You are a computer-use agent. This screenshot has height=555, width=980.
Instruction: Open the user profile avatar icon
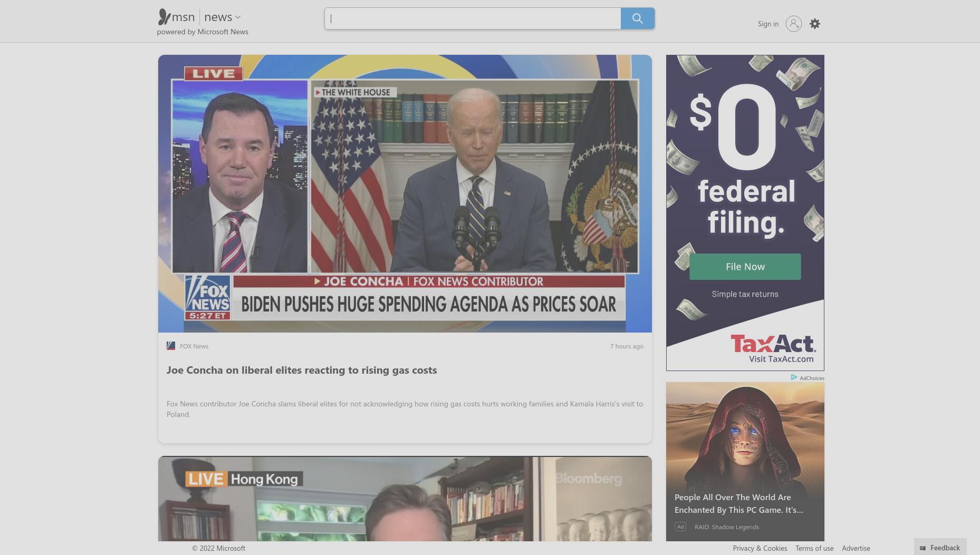(x=793, y=24)
